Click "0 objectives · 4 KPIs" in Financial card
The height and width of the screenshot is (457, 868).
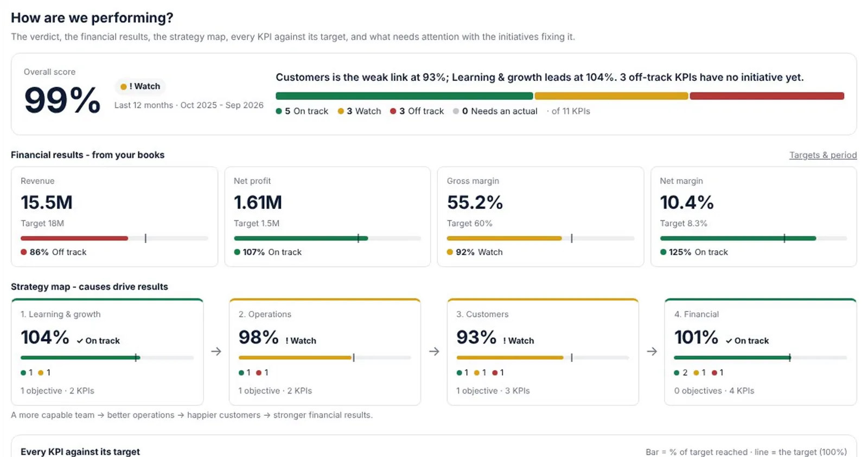click(714, 391)
